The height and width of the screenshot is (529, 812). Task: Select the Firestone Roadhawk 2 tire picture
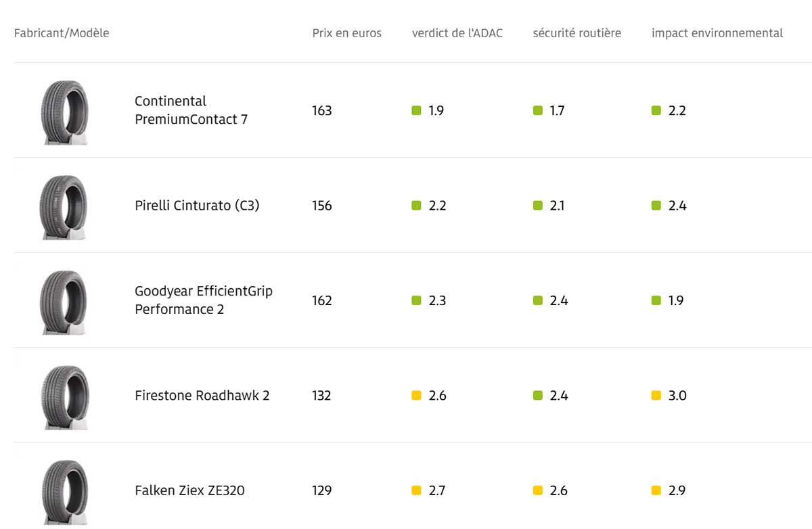(x=64, y=396)
